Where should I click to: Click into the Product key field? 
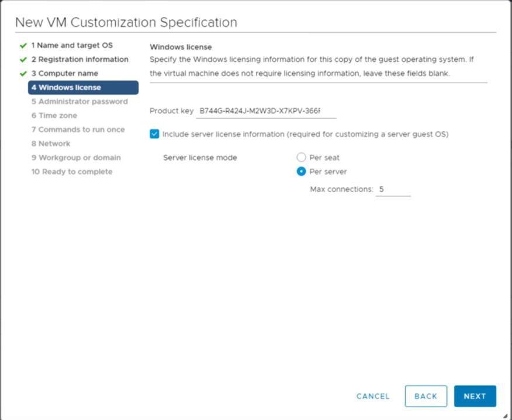[x=266, y=111]
